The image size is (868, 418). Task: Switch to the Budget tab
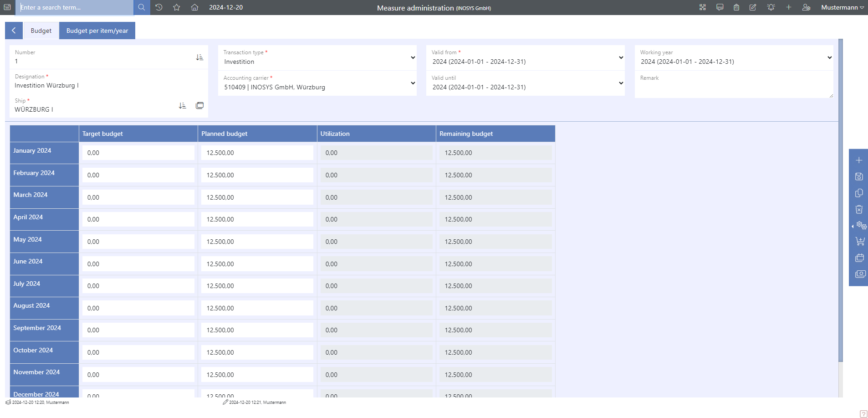(41, 31)
